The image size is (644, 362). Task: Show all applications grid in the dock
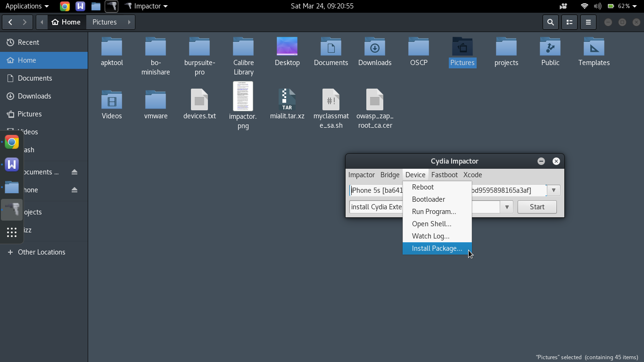[12, 232]
